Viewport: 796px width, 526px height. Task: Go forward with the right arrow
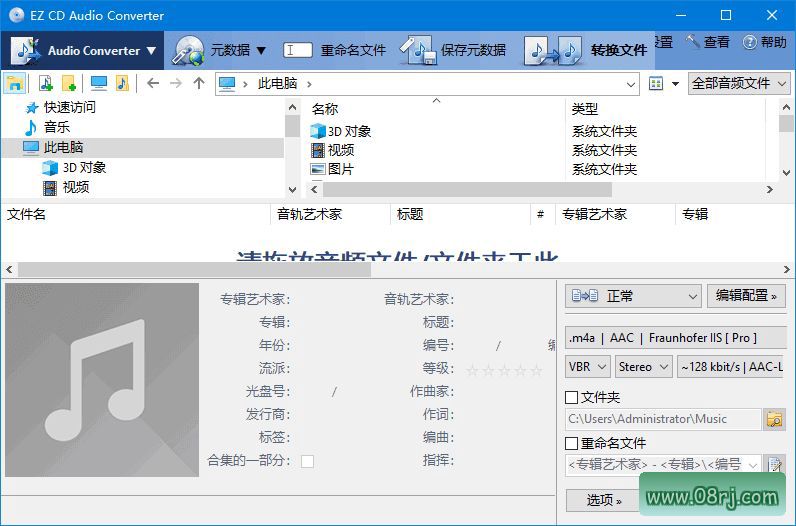[176, 83]
